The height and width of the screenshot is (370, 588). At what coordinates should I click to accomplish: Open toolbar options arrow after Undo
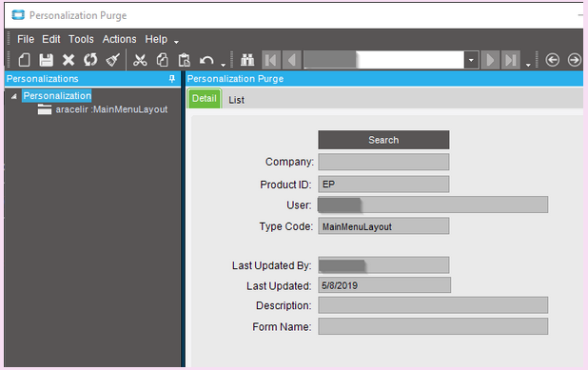point(224,65)
